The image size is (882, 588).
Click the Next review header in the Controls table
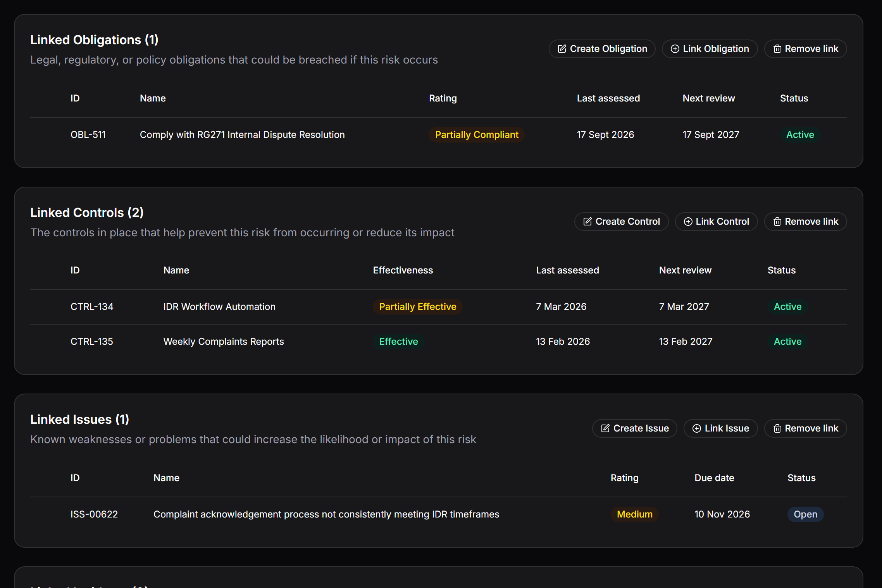(x=685, y=270)
